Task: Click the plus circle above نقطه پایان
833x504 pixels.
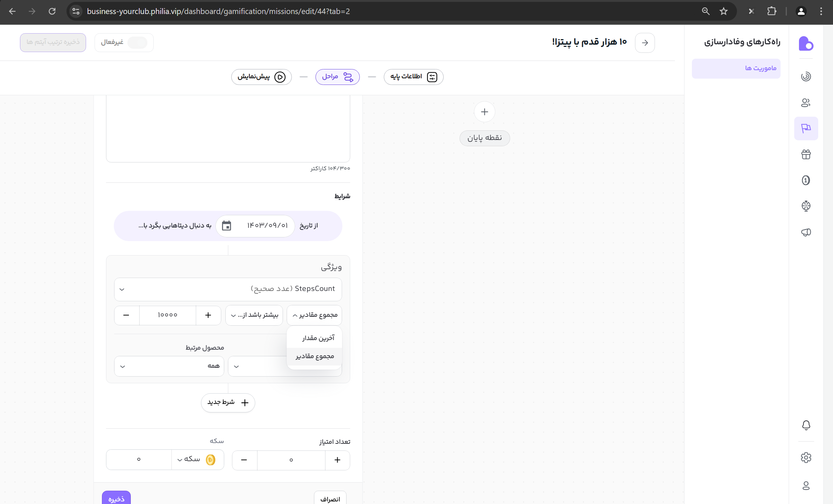Action: pyautogui.click(x=484, y=112)
